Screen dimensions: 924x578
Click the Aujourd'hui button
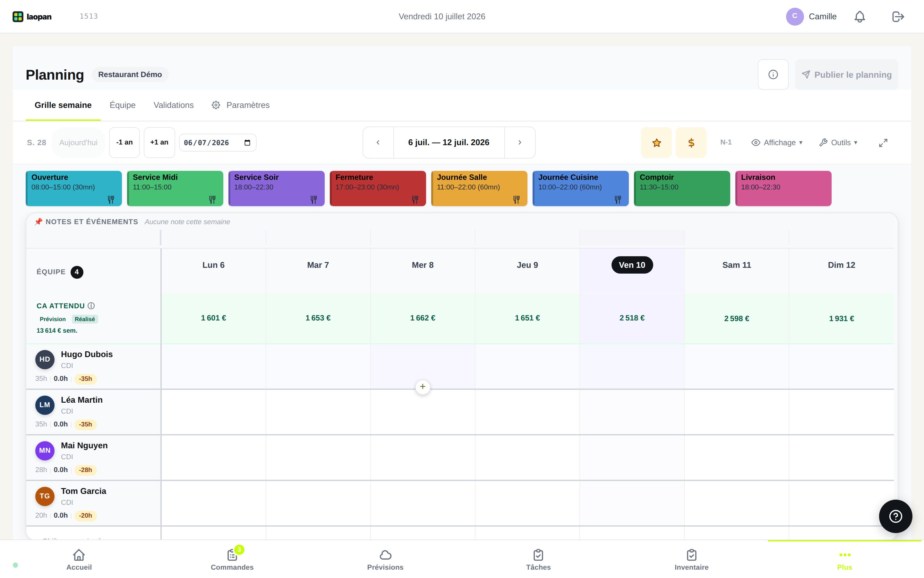tap(78, 143)
